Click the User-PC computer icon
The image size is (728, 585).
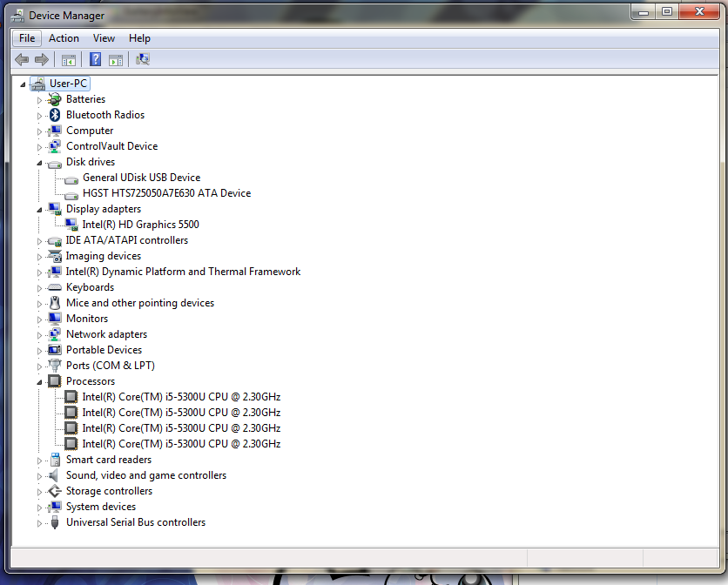tap(38, 84)
